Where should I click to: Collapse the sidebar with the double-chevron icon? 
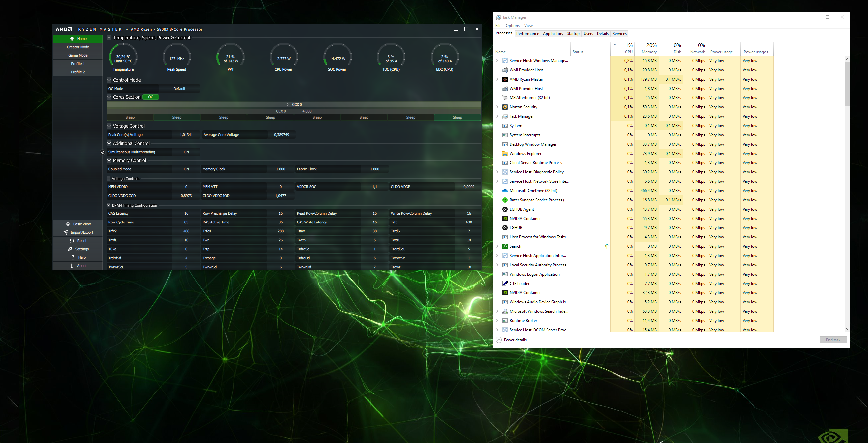(x=103, y=152)
